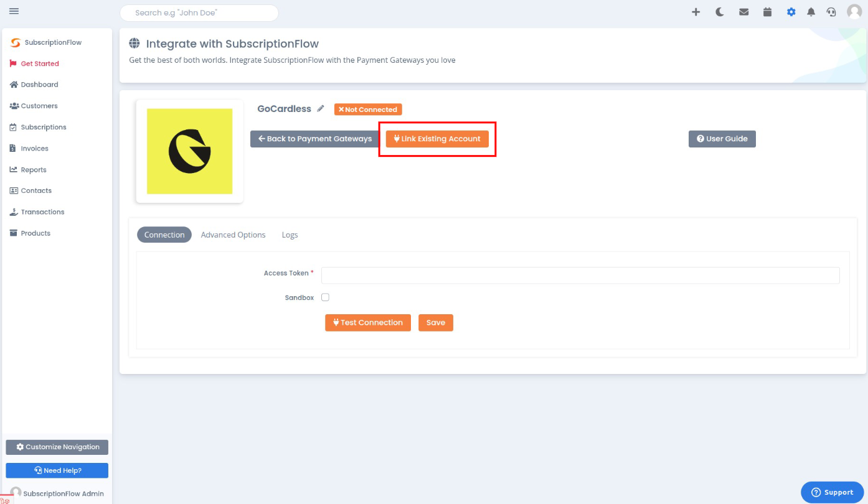Screen dimensions: 868x504
Task: Open the notifications bell icon
Action: pos(811,12)
